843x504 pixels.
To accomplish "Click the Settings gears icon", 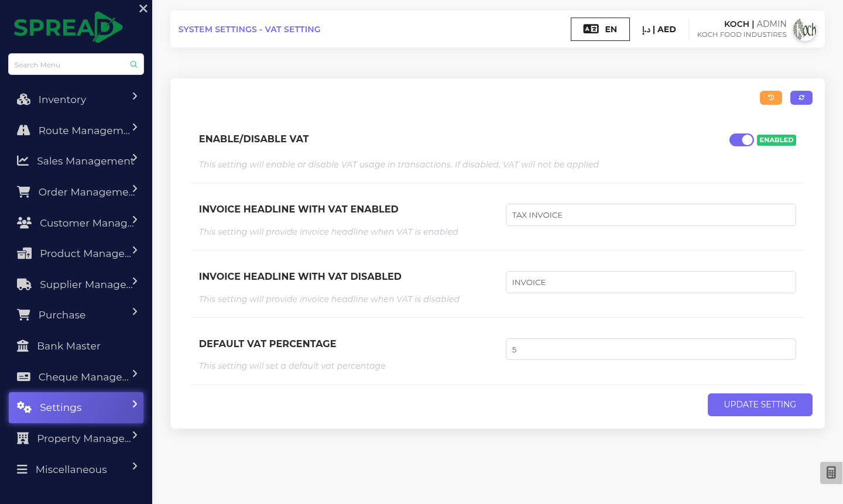I will pos(24,407).
